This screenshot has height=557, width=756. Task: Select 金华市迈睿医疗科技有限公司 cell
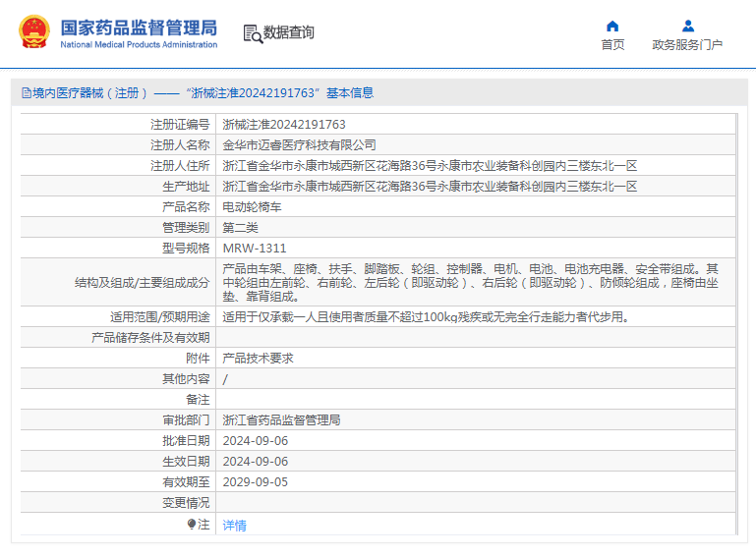(299, 145)
